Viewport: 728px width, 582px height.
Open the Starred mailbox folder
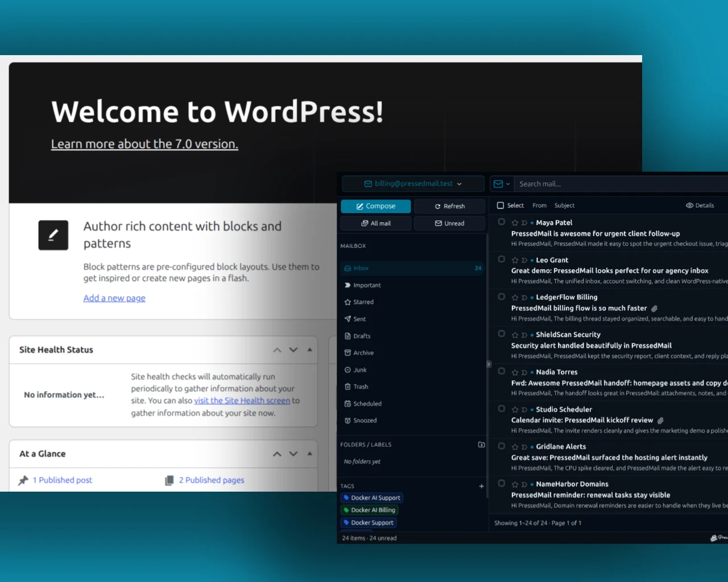point(412,302)
